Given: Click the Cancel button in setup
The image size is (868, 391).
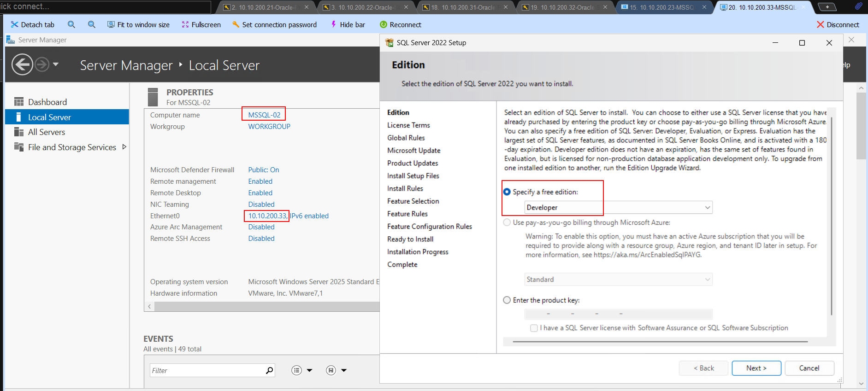Looking at the screenshot, I should tap(809, 368).
